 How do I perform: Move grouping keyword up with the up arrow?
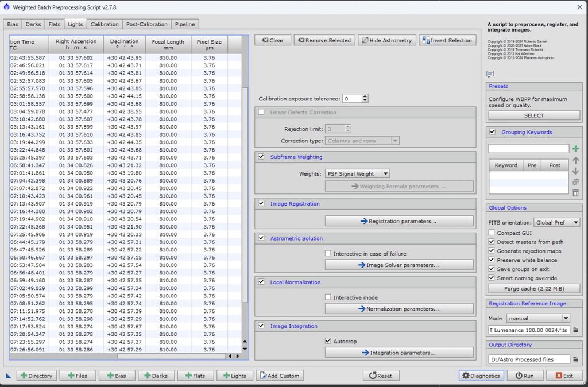pyautogui.click(x=575, y=161)
